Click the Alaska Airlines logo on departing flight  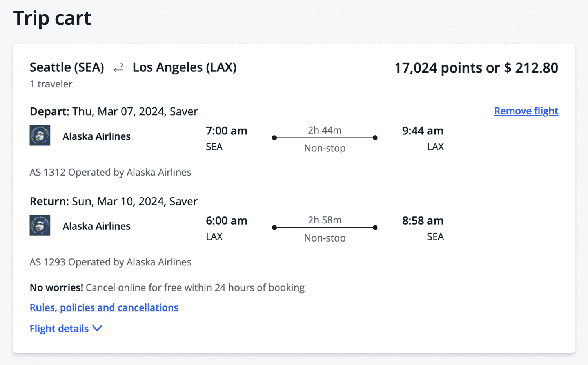(40, 135)
